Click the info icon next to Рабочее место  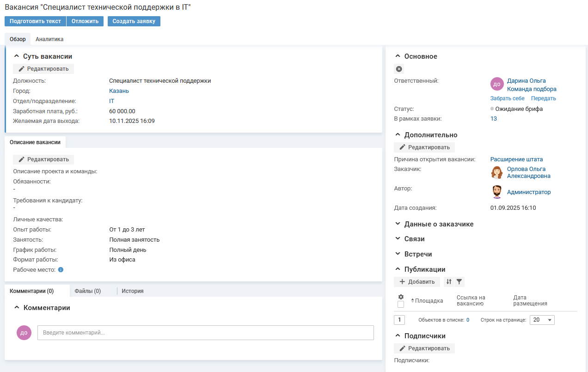[x=61, y=269]
